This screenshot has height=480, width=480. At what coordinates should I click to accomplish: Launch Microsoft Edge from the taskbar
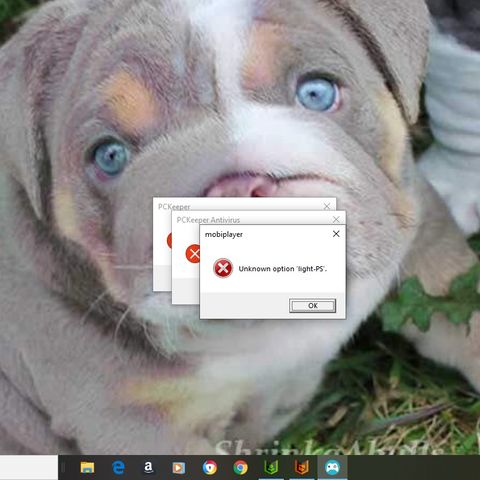118,468
